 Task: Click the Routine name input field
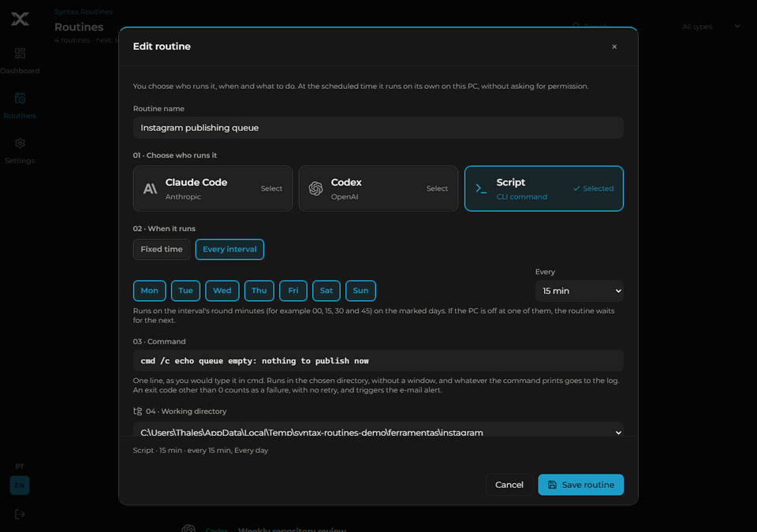click(x=378, y=128)
